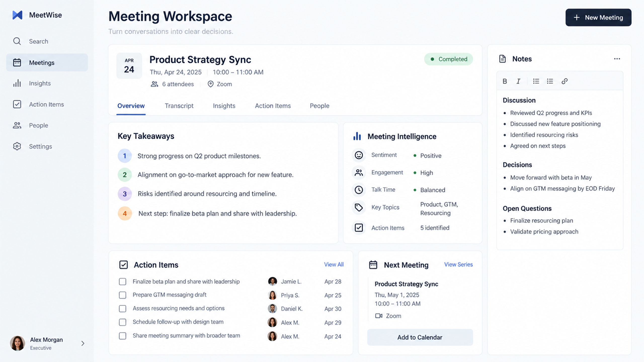Open Settings gear in the sidebar
This screenshot has width=644, height=362.
[47, 146]
